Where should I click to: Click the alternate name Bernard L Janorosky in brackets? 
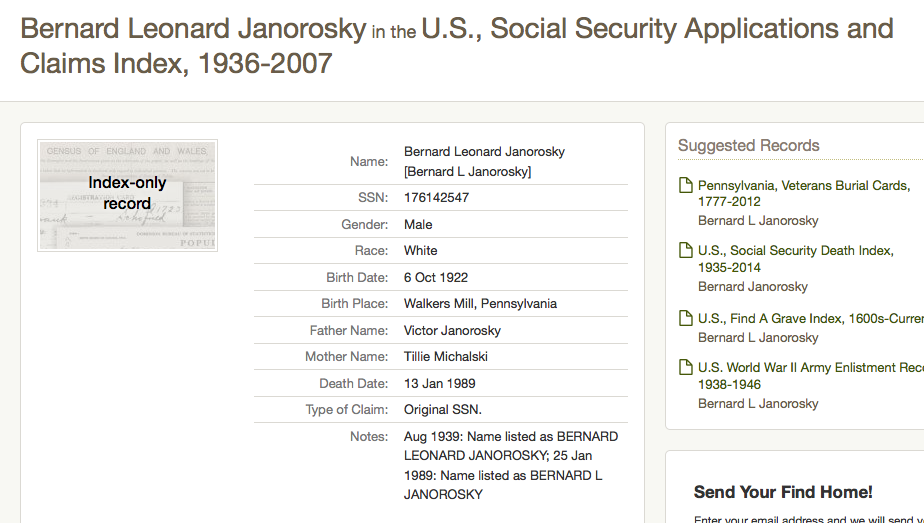tap(468, 172)
